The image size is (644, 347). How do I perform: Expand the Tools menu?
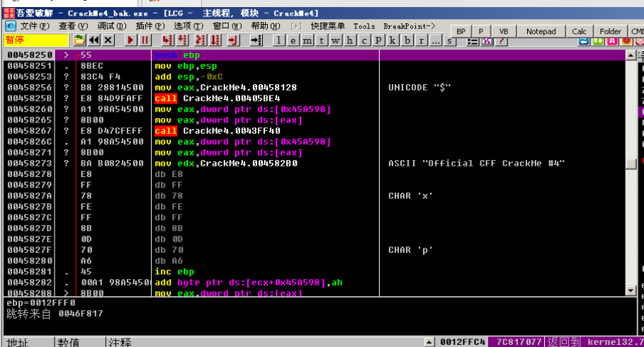(x=364, y=26)
